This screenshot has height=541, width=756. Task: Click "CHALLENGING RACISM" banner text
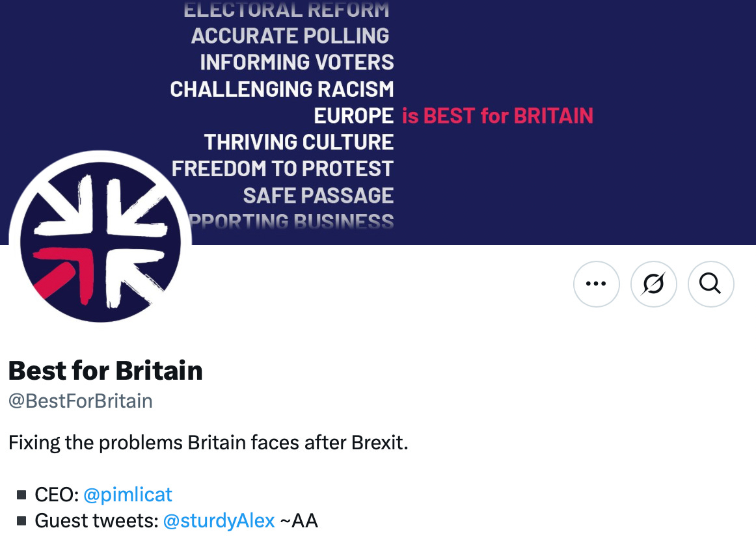282,89
